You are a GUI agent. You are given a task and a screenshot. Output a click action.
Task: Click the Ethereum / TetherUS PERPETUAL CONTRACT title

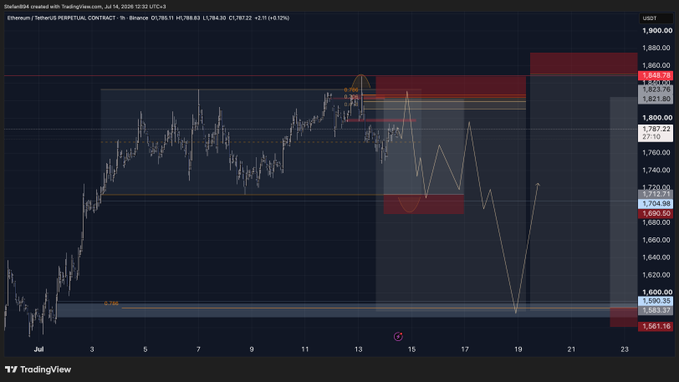(x=61, y=18)
